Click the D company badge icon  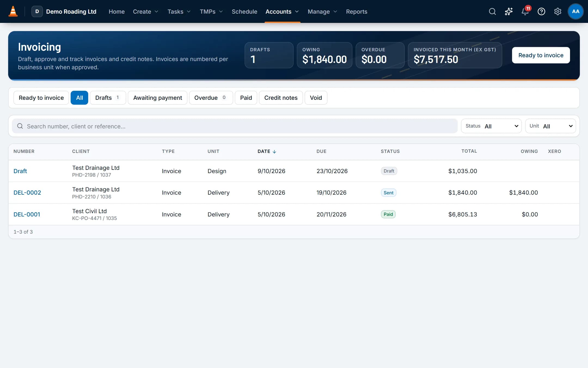(37, 11)
